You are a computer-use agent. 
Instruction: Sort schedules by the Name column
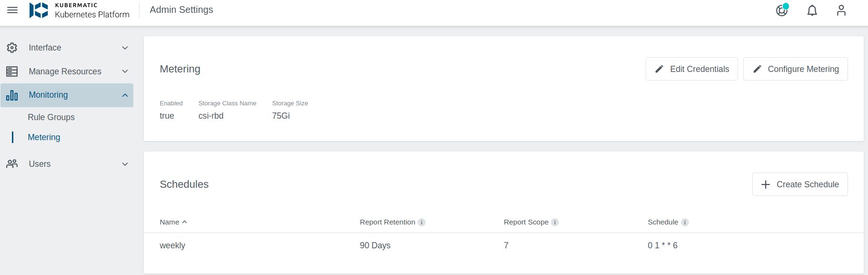point(173,222)
